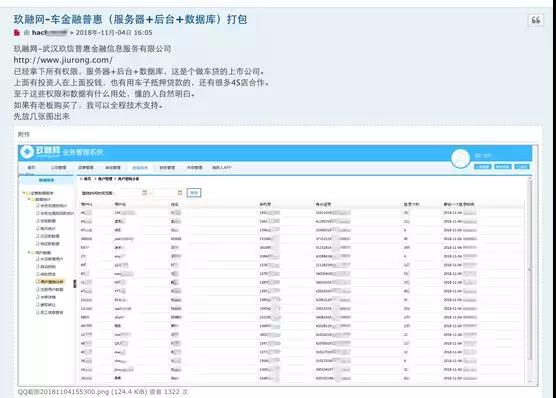Click the 身份证号 column header
The height and width of the screenshot is (398, 556).
click(x=323, y=204)
